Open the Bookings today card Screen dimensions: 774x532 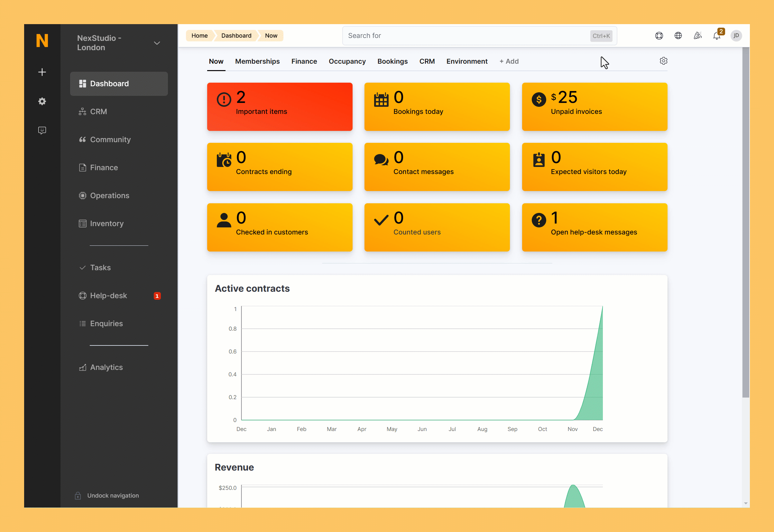[437, 107]
